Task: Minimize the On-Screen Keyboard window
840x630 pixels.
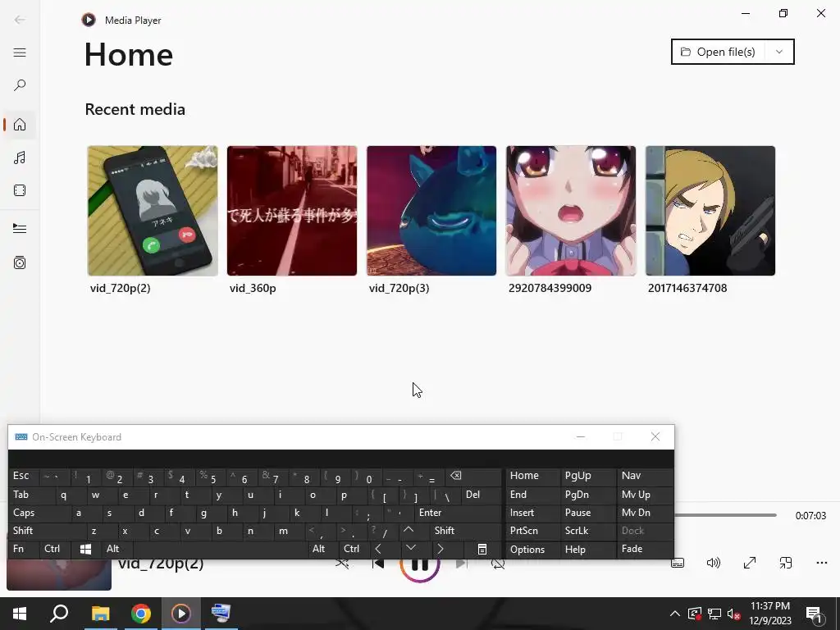Action: 581,437
